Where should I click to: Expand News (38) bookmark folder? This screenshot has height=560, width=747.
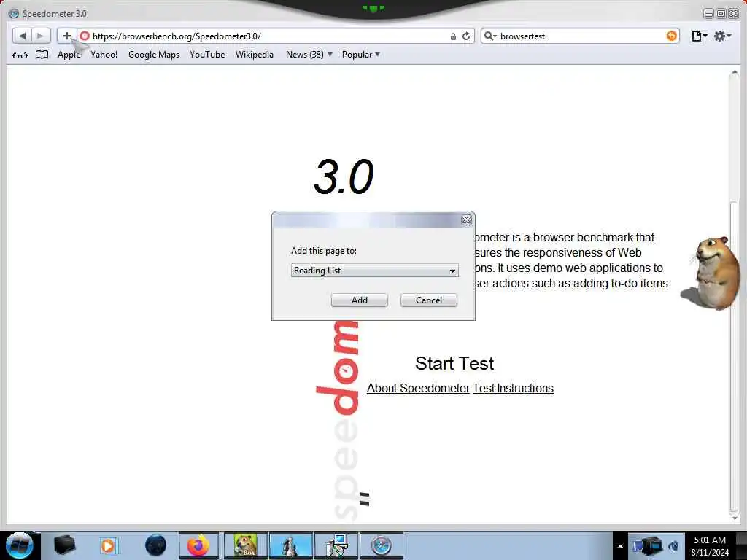pyautogui.click(x=309, y=55)
